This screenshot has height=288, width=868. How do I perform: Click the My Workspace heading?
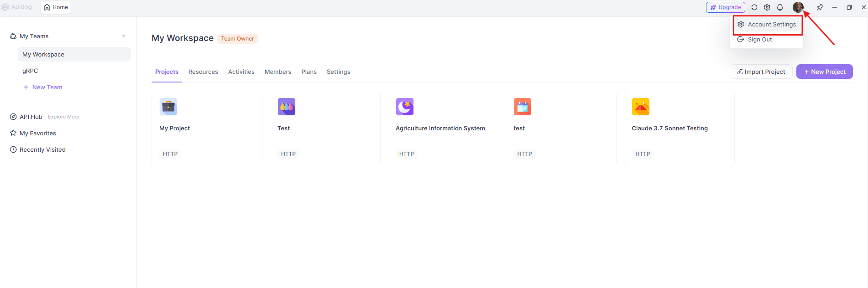(183, 38)
